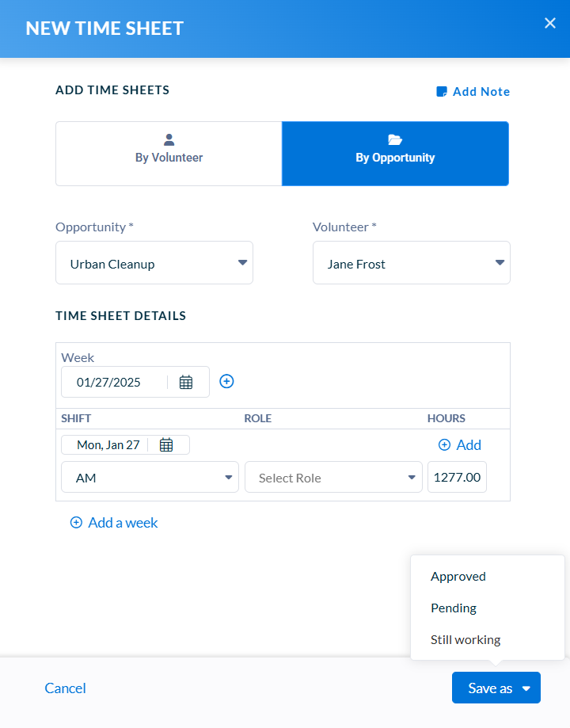Click the hours field showing 1277.00
The width and height of the screenshot is (570, 728).
tap(457, 477)
